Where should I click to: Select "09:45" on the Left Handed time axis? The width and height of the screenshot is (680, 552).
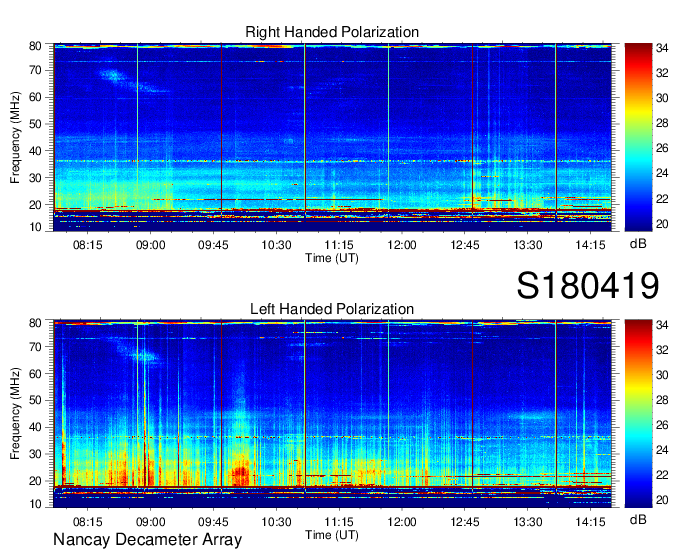(x=213, y=522)
